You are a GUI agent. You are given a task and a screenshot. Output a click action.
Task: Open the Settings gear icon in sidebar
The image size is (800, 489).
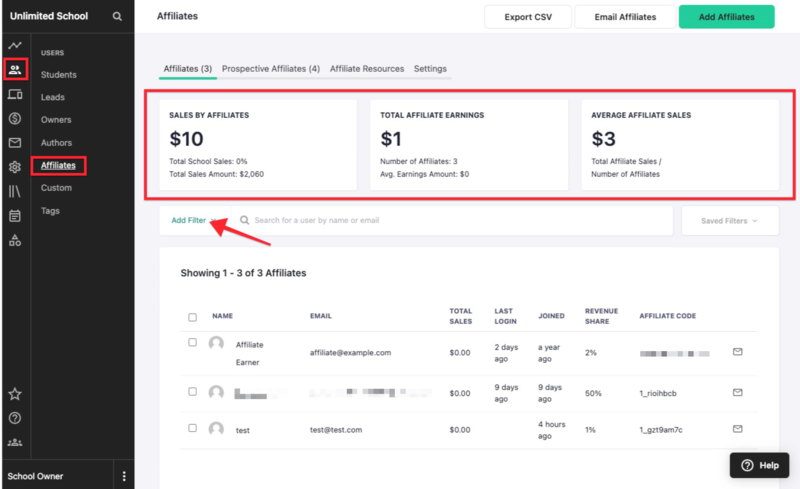[15, 167]
